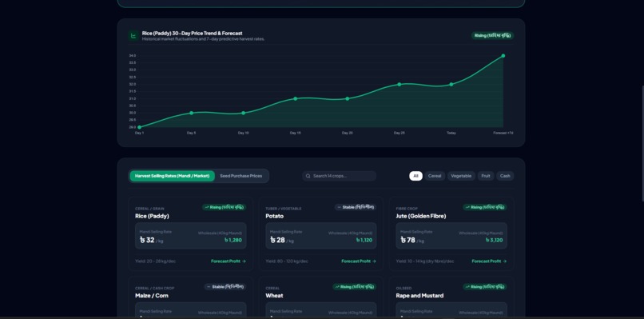Click the Day 5 data point on chart
644x319 pixels.
[192, 113]
